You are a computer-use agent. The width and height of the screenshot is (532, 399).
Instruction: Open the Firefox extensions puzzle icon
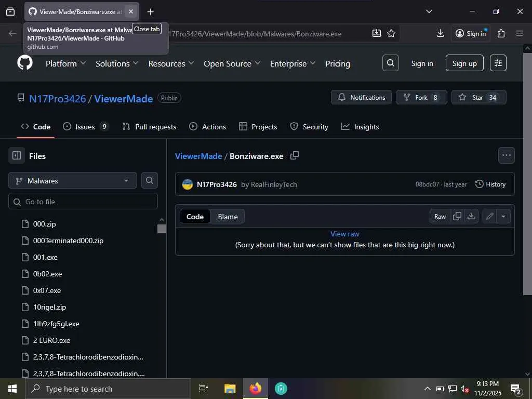click(501, 33)
